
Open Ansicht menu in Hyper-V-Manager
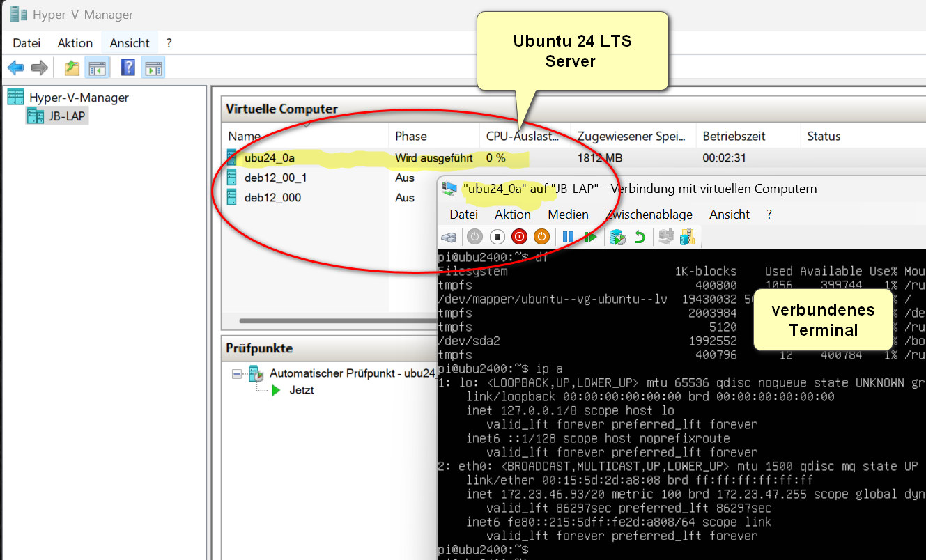click(130, 42)
